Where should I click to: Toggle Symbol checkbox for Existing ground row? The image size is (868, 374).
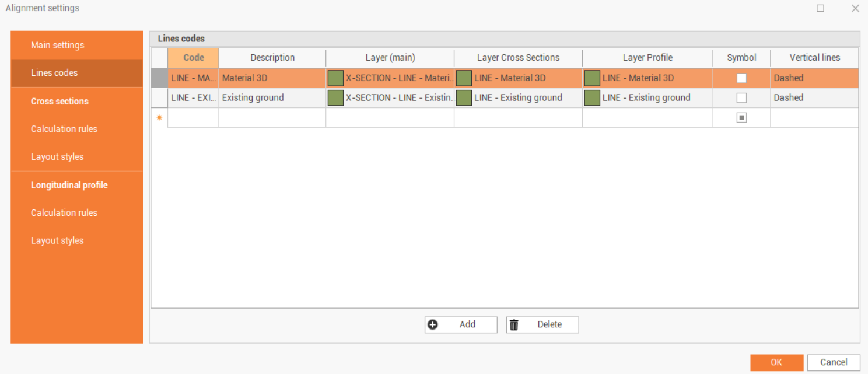[741, 98]
